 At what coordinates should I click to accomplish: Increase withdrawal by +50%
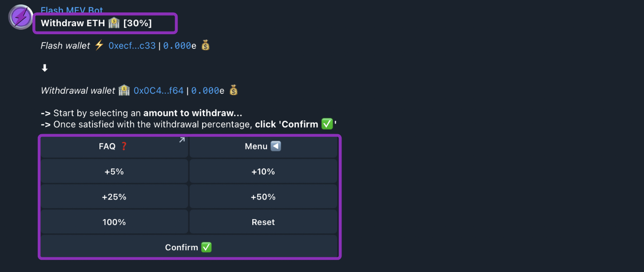(263, 197)
